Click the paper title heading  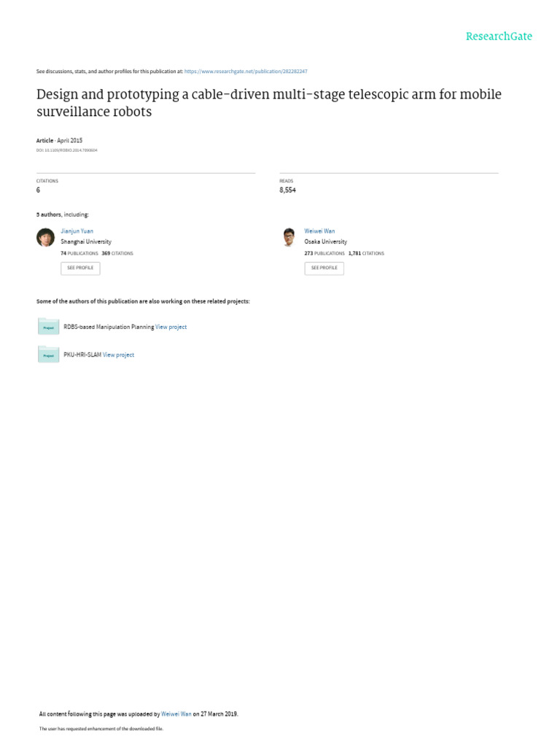(x=268, y=104)
